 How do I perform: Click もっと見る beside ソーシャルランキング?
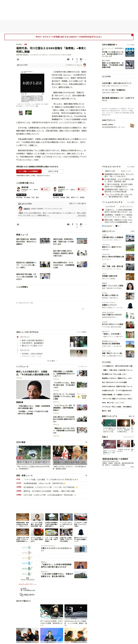click(x=130, y=202)
